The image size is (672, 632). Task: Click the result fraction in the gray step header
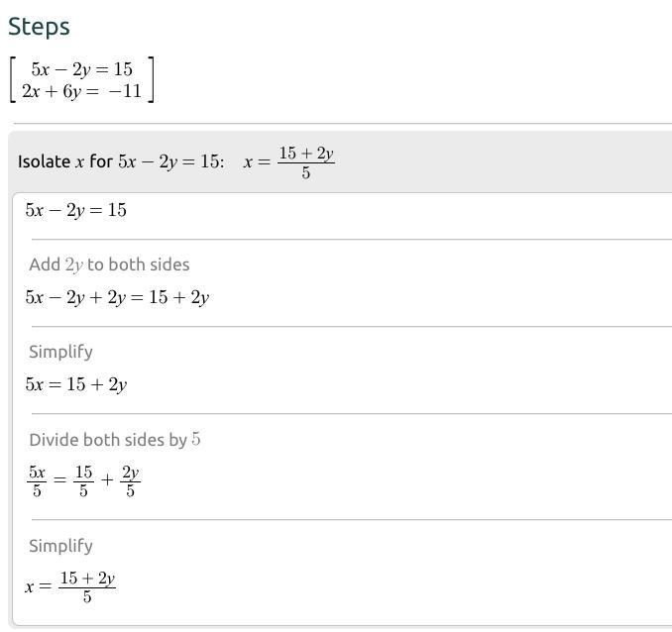coord(306,162)
